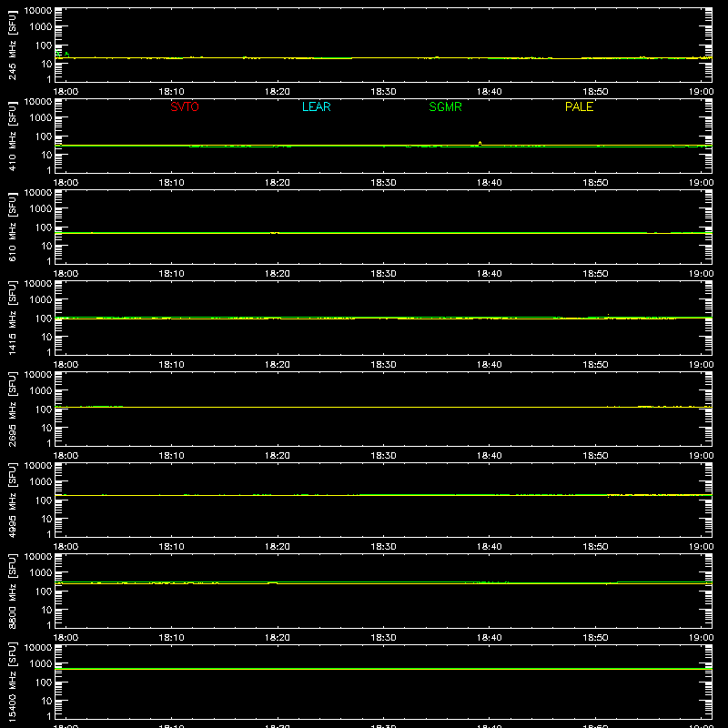
Task: Click the 1000 tick label on 410 MHz axis
Action: tap(41, 118)
